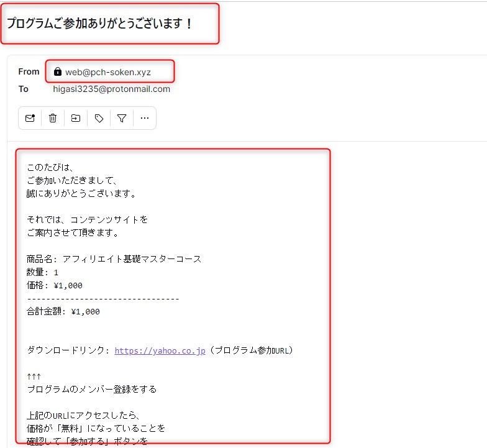Screen dimensions: 487x448
Task: Click the From label
Action: [29, 71]
